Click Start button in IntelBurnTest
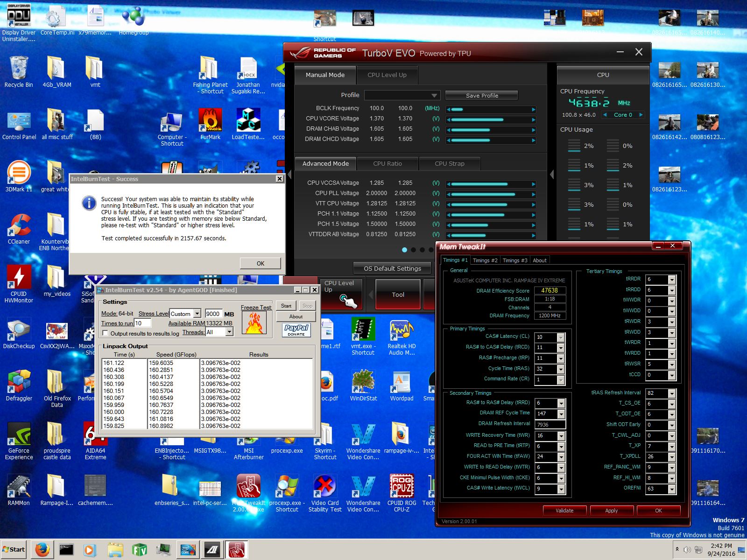The image size is (747, 560). (x=286, y=306)
